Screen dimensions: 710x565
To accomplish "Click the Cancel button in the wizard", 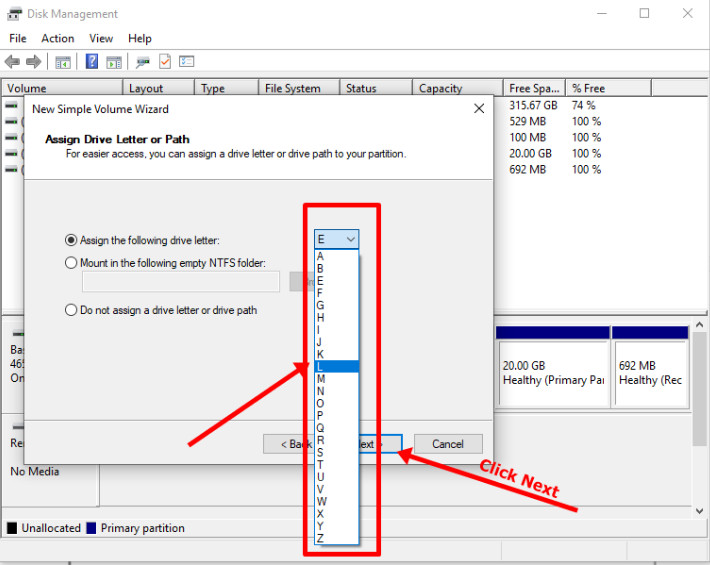I will click(448, 444).
